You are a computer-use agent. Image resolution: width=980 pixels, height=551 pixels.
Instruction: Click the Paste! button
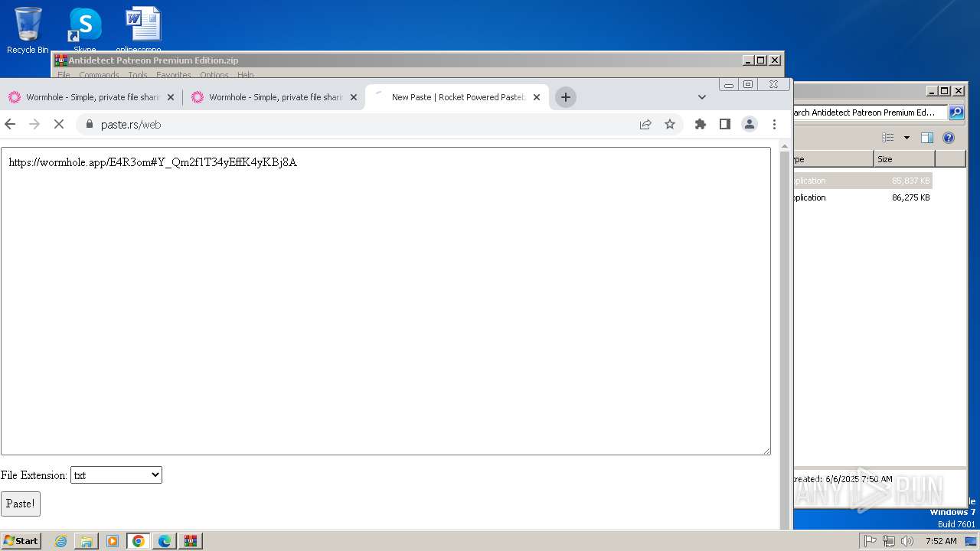(21, 504)
